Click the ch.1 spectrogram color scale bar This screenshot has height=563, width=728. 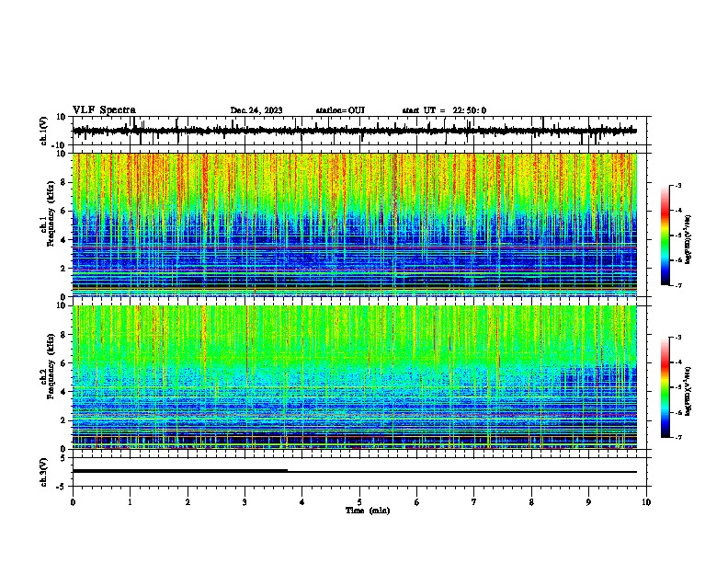click(x=665, y=236)
